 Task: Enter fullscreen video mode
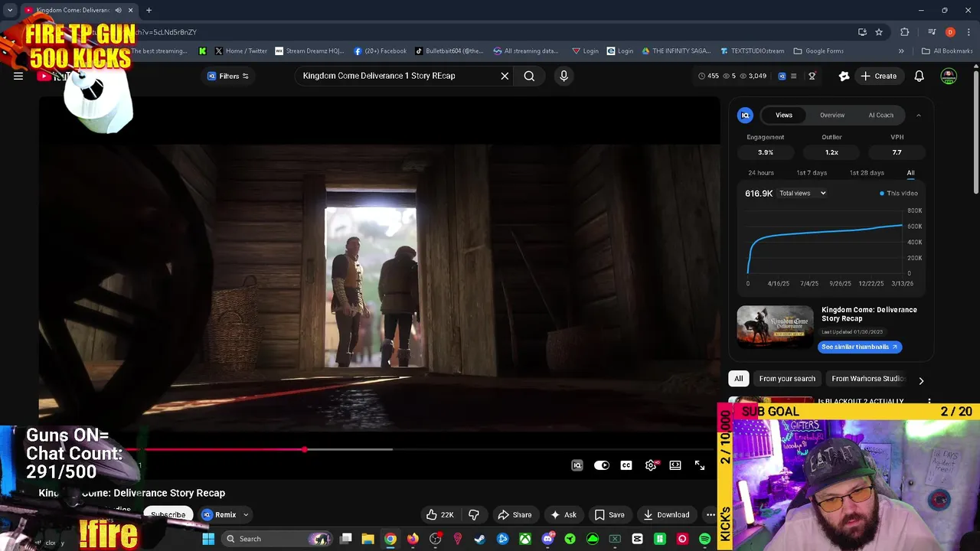click(x=700, y=465)
